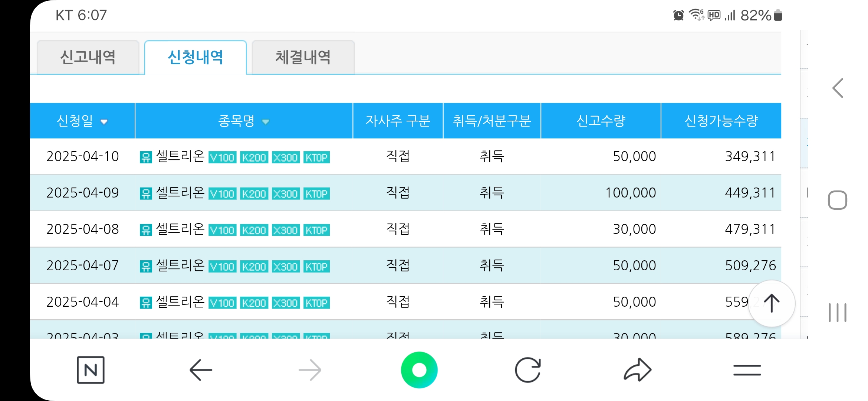Select the X300 tag on 2025-04-04 row
This screenshot has width=868, height=401.
[x=286, y=303]
